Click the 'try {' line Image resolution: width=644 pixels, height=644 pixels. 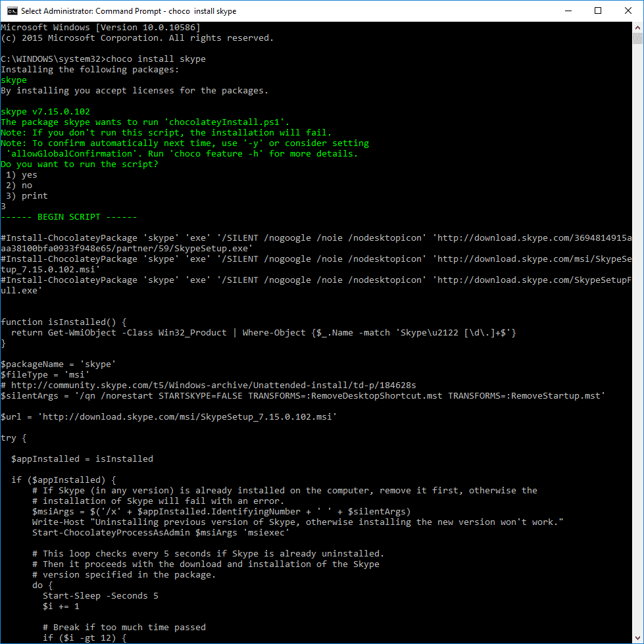14,438
